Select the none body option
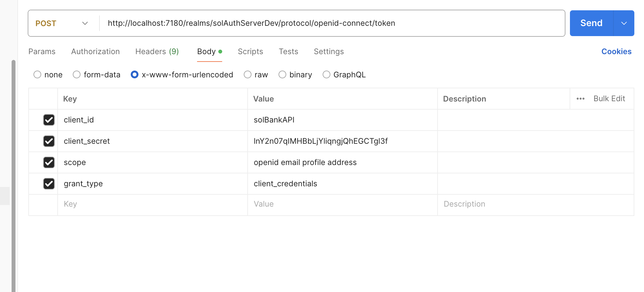The image size is (644, 292). (37, 75)
